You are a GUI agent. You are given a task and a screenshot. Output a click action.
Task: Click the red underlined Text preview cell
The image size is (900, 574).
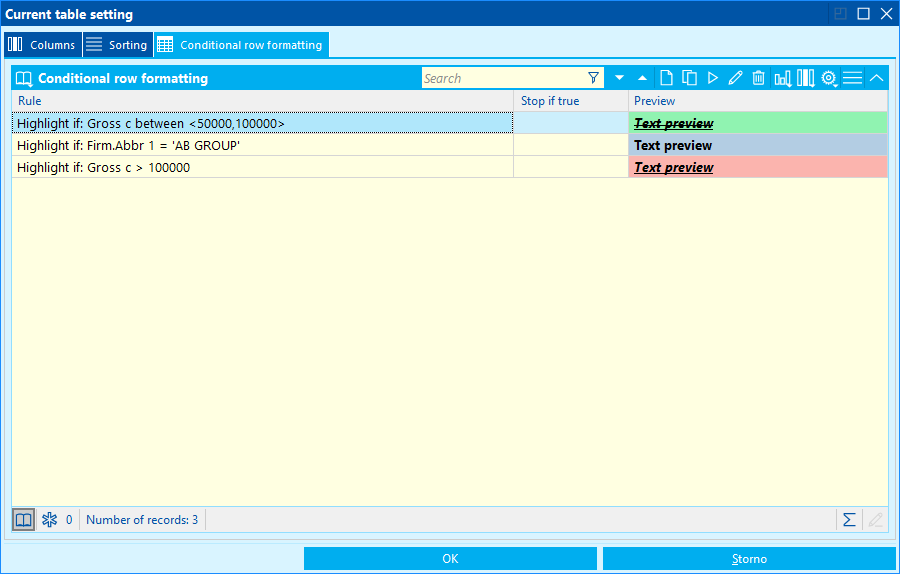pyautogui.click(x=758, y=167)
